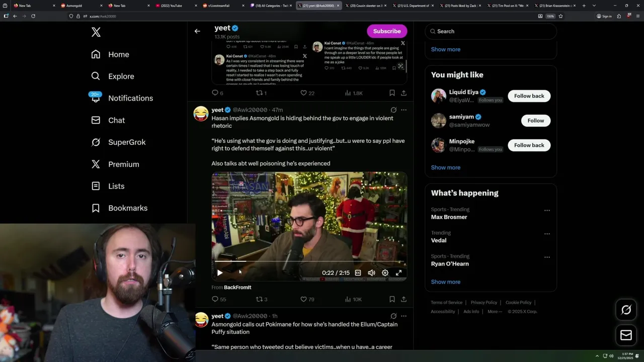Open the Premium page
Image resolution: width=644 pixels, height=362 pixels.
point(115,164)
